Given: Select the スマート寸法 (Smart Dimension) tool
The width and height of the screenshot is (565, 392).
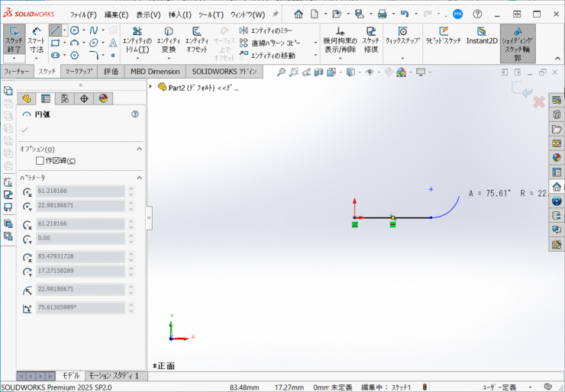Looking at the screenshot, I should click(36, 43).
